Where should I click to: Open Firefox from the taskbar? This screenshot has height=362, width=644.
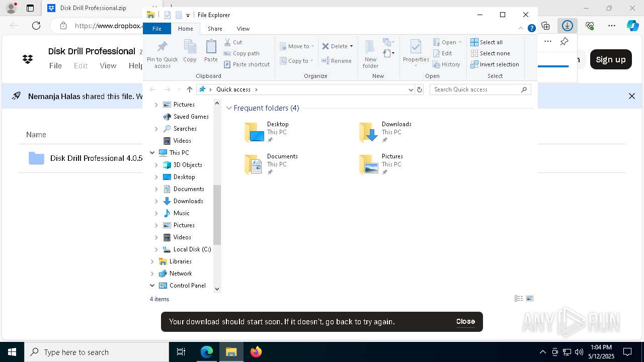256,352
